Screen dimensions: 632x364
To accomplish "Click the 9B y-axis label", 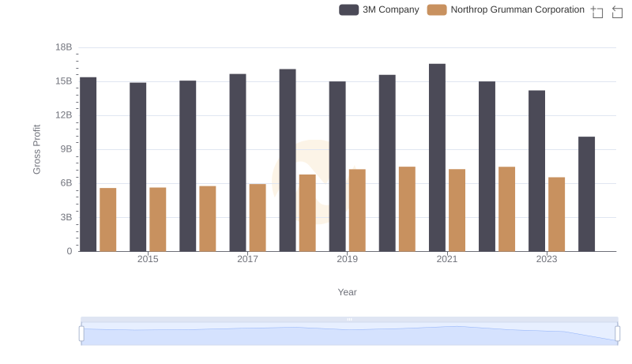I will pos(66,149).
